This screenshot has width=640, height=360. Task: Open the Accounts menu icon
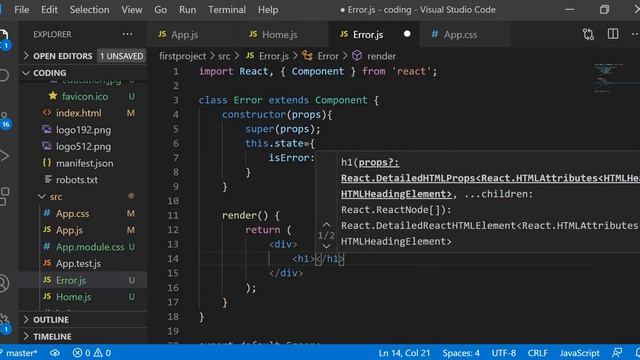coord(4,283)
